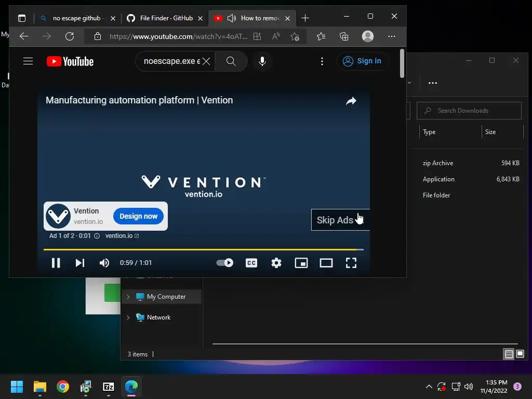Select Network in navigation pane

click(159, 317)
